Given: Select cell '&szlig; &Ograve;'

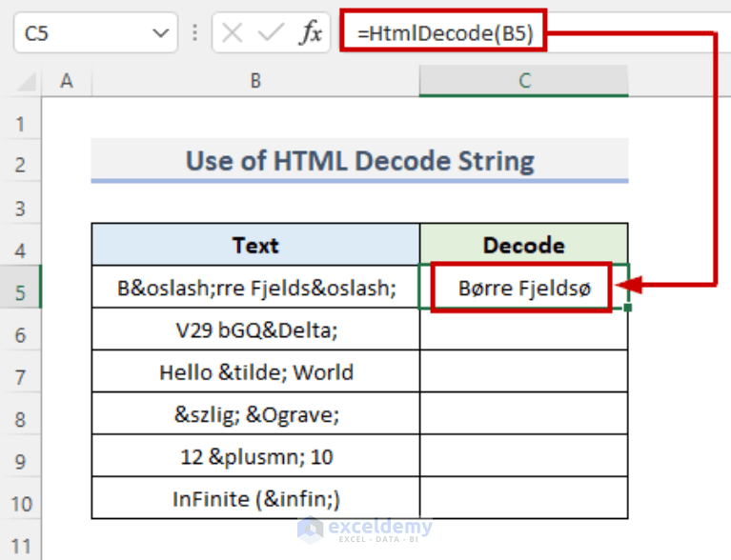Looking at the screenshot, I should click(255, 413).
